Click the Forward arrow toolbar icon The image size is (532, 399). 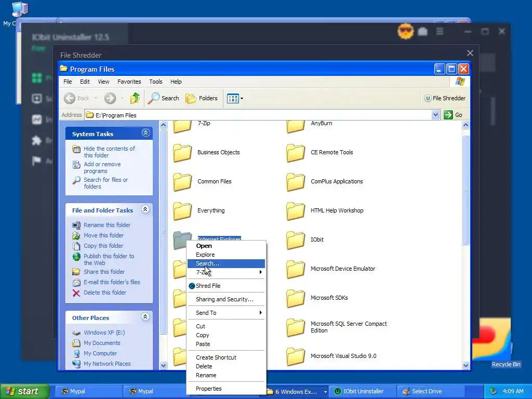tap(110, 98)
